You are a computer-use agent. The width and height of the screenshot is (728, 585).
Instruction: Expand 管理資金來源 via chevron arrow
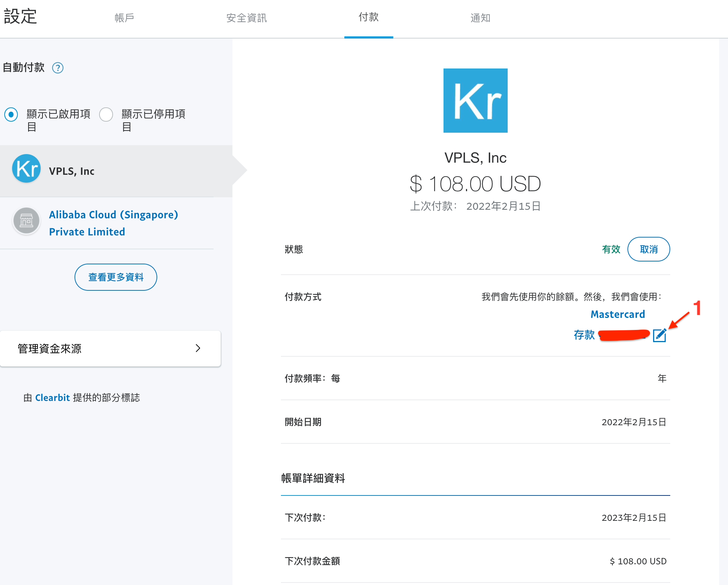[x=198, y=348]
